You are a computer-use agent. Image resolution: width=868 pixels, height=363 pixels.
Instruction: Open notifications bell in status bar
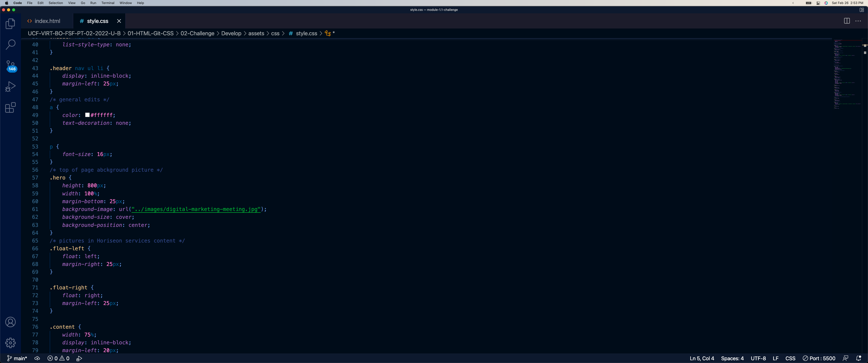pyautogui.click(x=859, y=358)
